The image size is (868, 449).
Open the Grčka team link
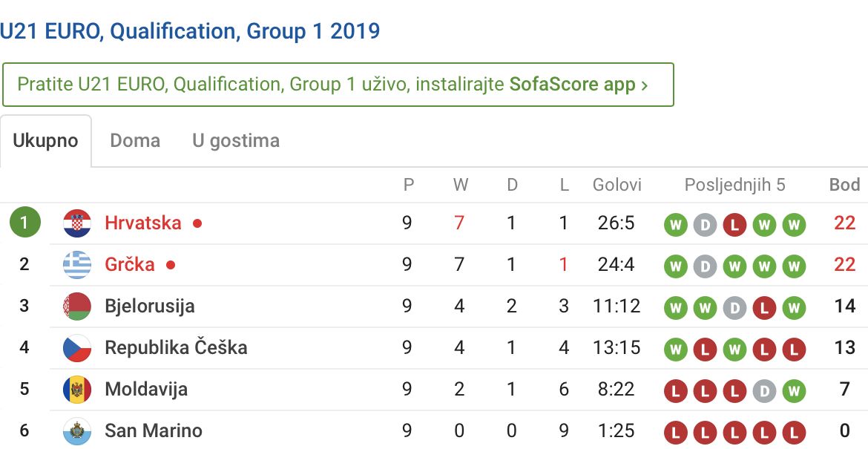click(x=130, y=265)
